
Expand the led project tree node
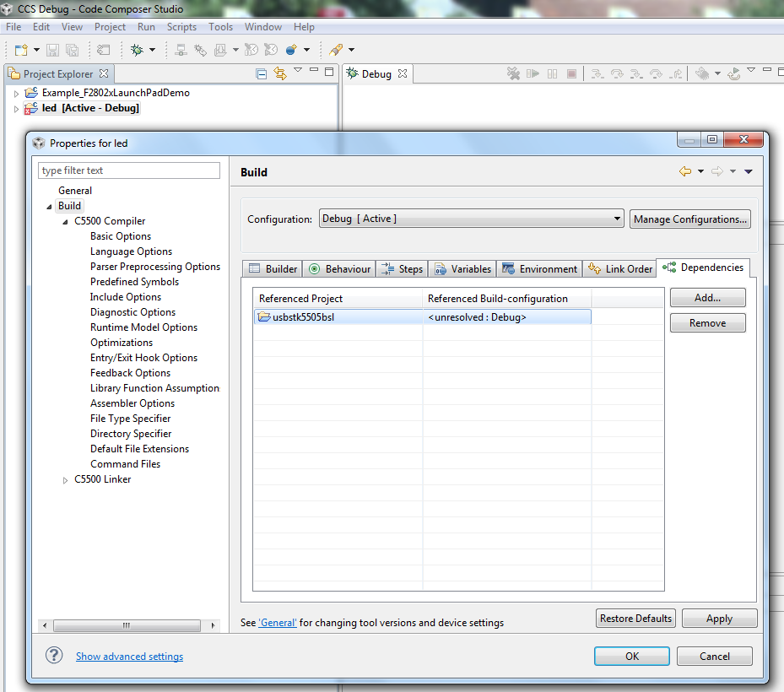[x=16, y=109]
